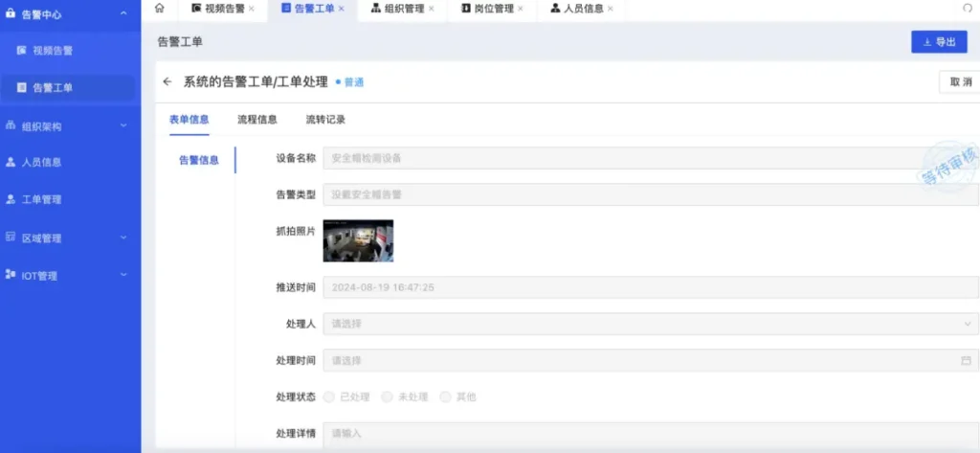This screenshot has width=980, height=453.
Task: Click the calendar icon in 处理时间 field
Action: (x=966, y=360)
